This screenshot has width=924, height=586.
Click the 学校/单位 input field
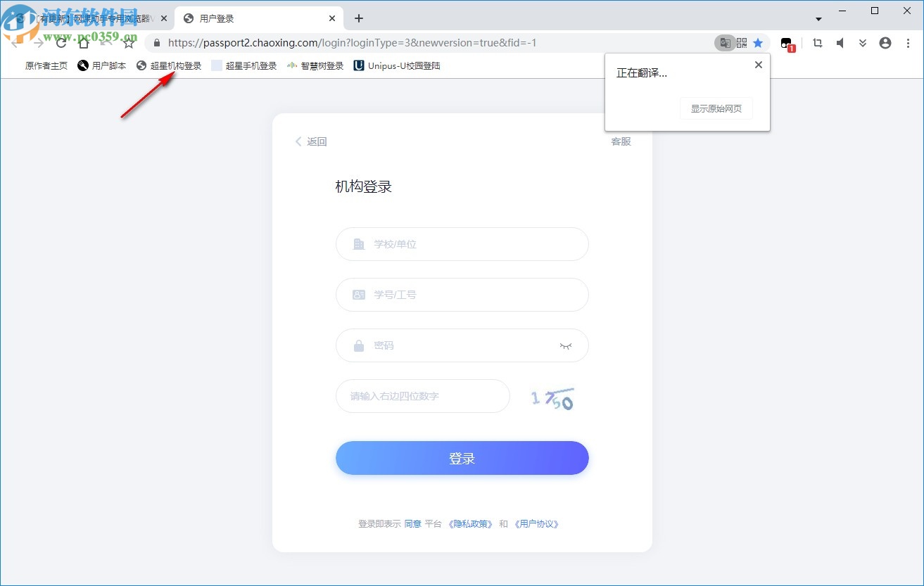coord(462,244)
